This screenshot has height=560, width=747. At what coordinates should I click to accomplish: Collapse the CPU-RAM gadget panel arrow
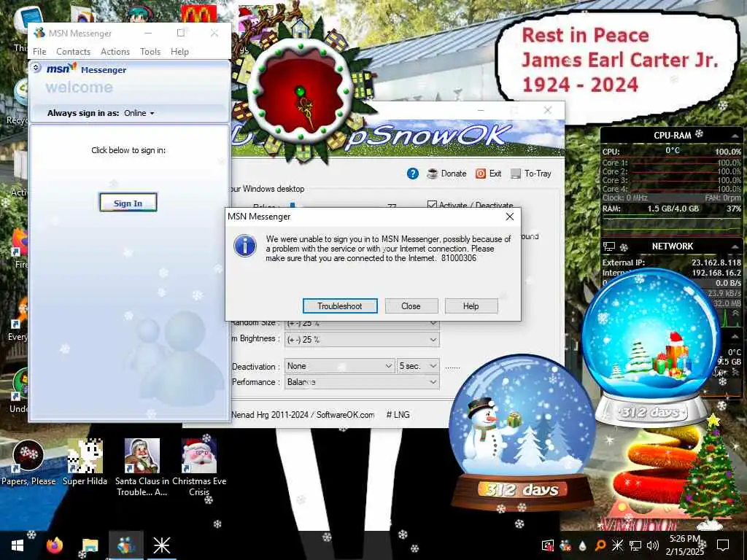click(x=735, y=136)
